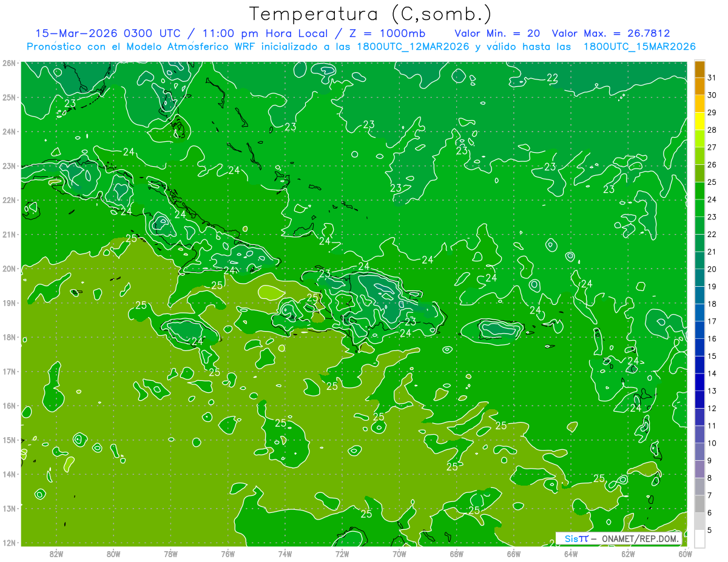Screen dimensions: 728x562
Task: Click the '26N' latitude axis label
Action: click(8, 63)
